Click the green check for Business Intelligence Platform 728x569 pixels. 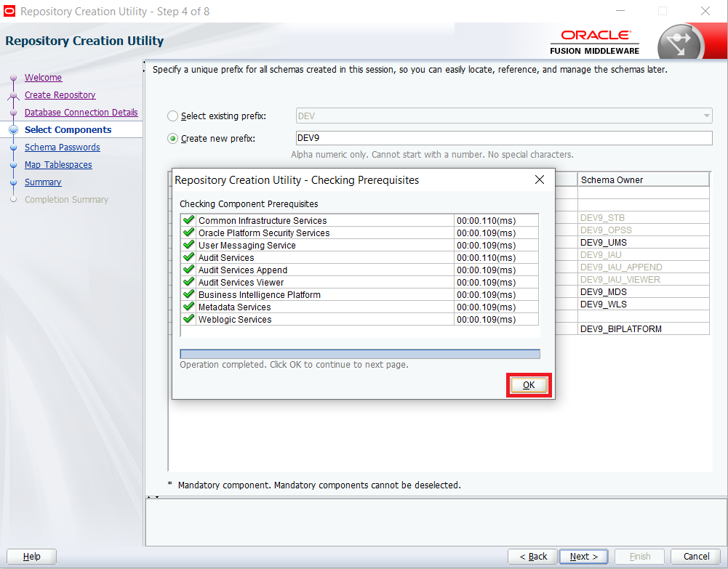188,294
